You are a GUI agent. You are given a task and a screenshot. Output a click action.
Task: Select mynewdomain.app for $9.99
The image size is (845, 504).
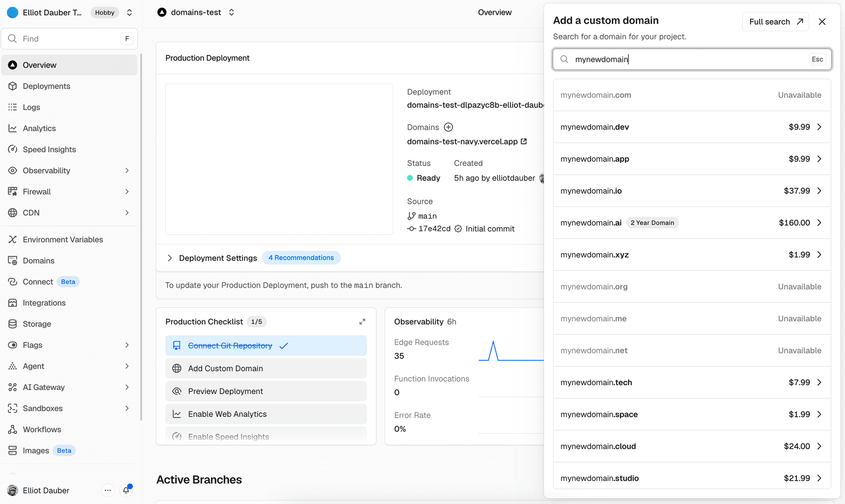pyautogui.click(x=692, y=159)
